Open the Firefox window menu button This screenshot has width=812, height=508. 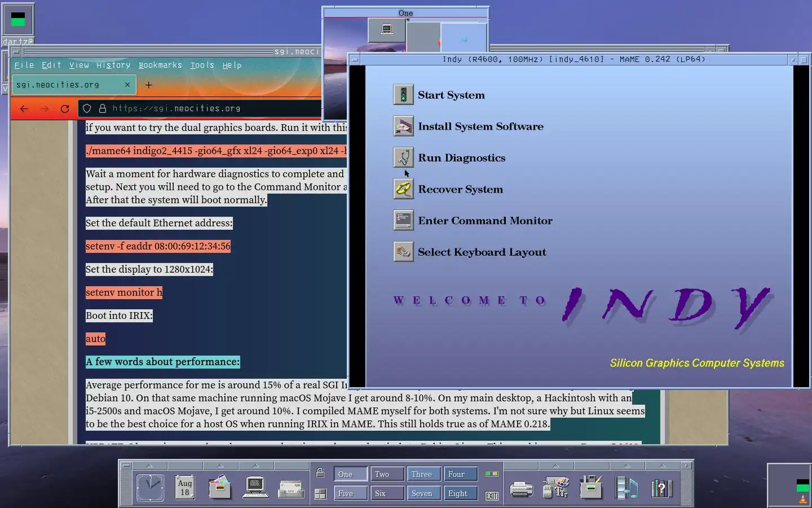16,52
